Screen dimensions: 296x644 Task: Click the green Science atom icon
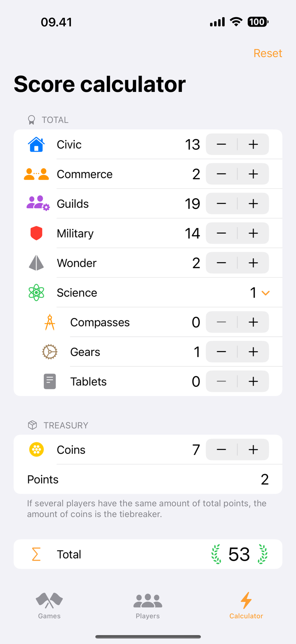pos(36,292)
